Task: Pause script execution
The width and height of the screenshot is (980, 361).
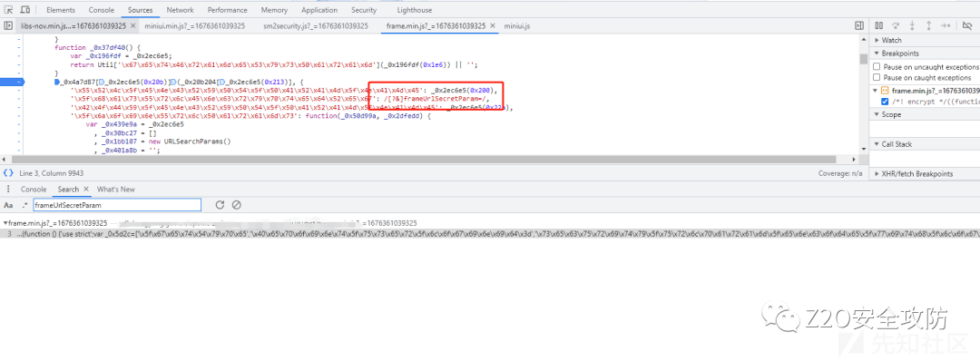Action: [x=878, y=25]
